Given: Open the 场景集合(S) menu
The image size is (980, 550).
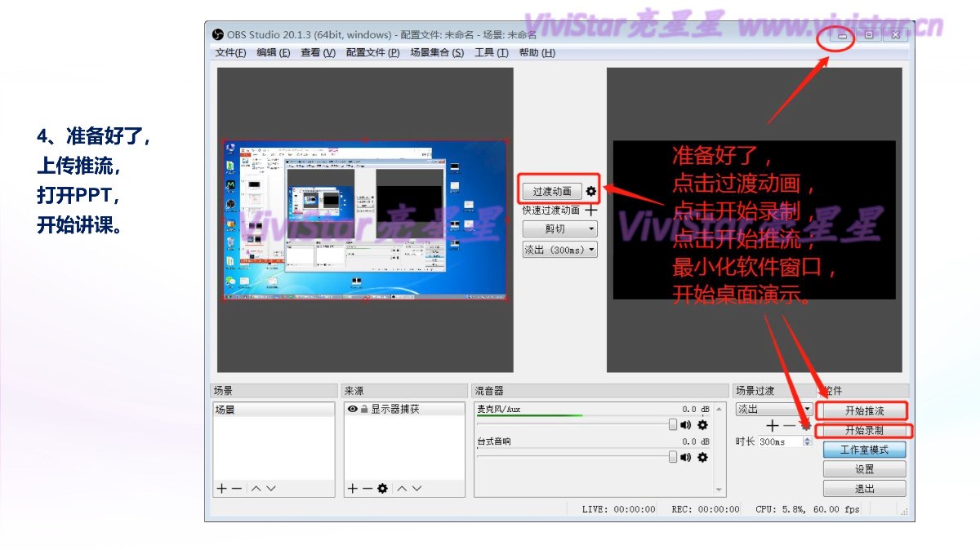Looking at the screenshot, I should pyautogui.click(x=437, y=53).
